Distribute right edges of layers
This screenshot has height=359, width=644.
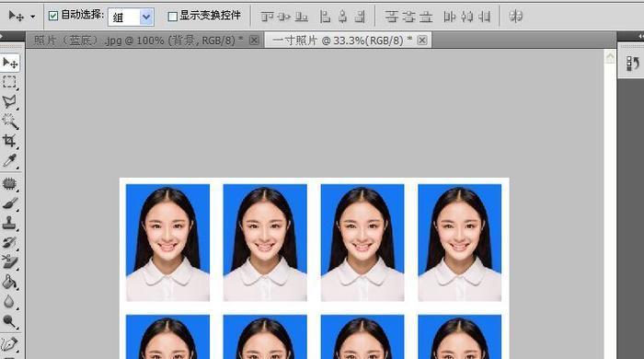click(484, 17)
